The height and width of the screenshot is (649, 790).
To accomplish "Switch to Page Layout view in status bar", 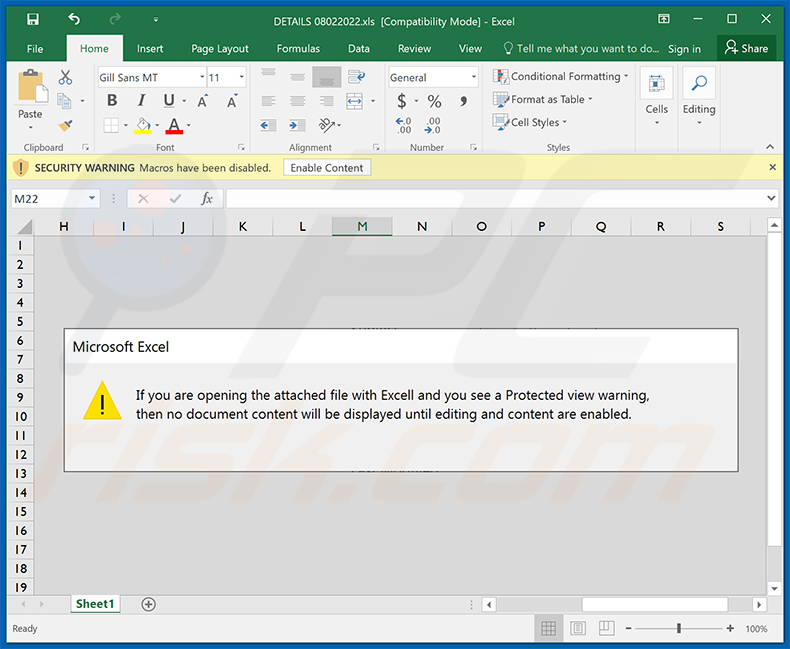I will tap(578, 628).
